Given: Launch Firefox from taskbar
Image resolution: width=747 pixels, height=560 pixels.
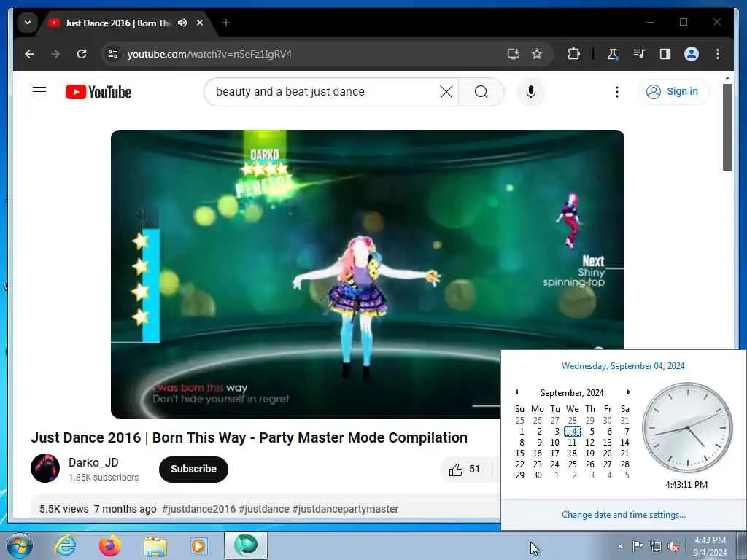Looking at the screenshot, I should click(x=109, y=545).
